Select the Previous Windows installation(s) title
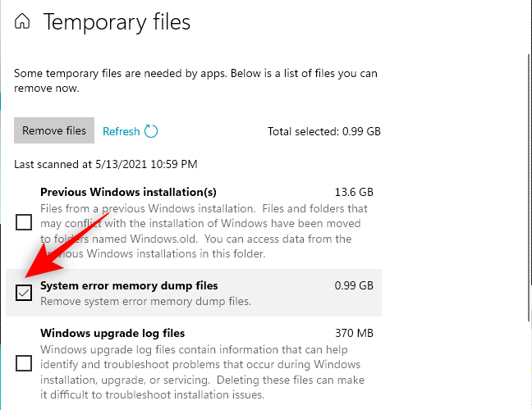Viewport: 532px width, 410px height. (x=128, y=192)
